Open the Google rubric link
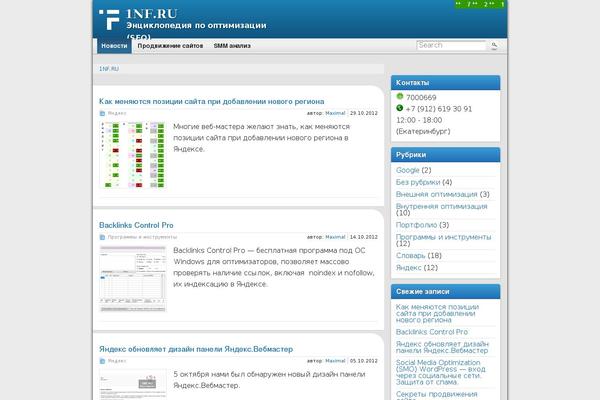Image resolution: width=600 pixels, height=400 pixels. pos(408,170)
